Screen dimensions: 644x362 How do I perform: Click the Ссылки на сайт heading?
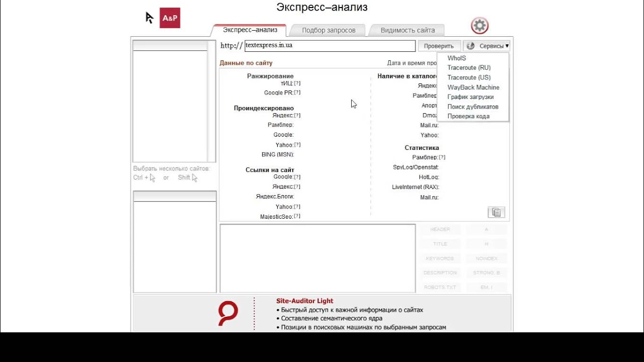click(270, 170)
